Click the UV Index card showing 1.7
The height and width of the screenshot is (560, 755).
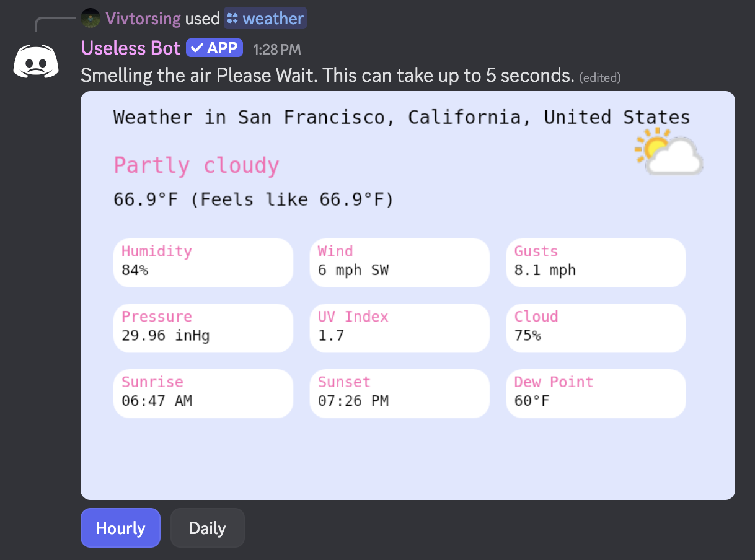pyautogui.click(x=399, y=328)
